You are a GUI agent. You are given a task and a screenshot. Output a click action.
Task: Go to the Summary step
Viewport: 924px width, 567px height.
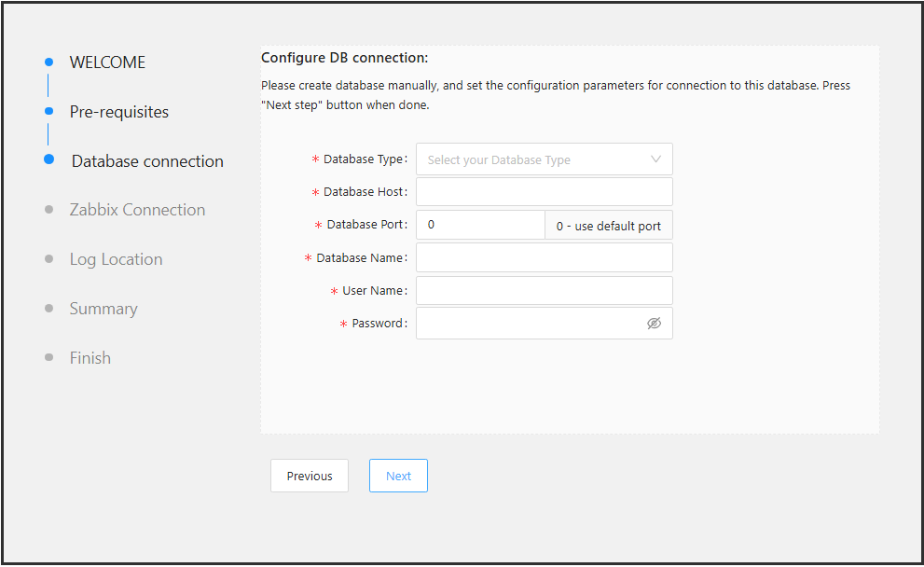103,309
